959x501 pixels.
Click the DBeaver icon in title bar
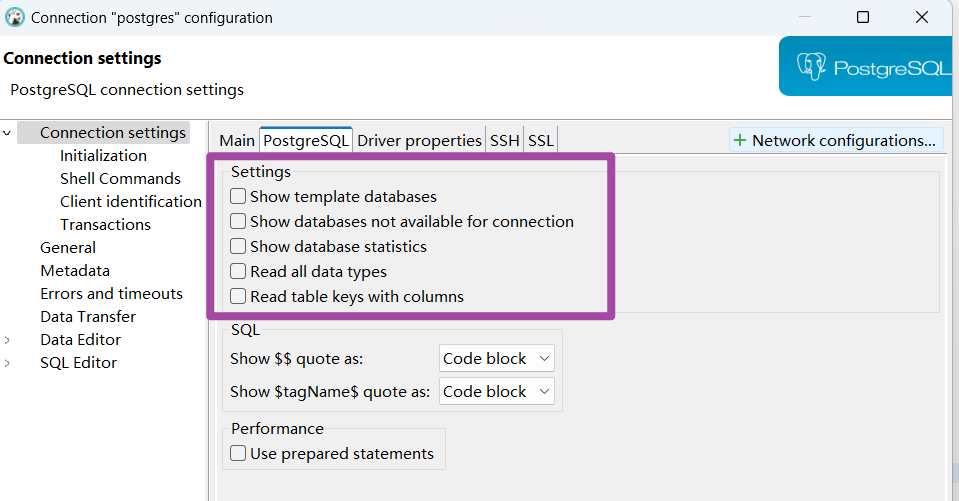pyautogui.click(x=15, y=17)
